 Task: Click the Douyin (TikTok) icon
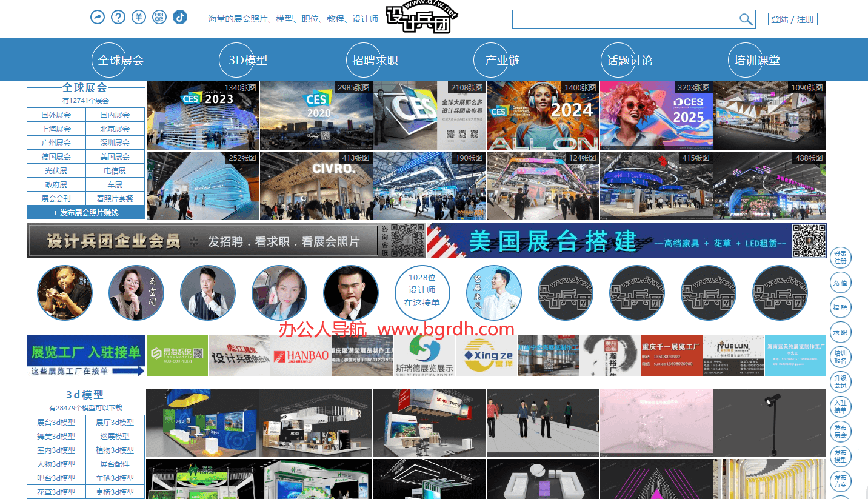(x=180, y=17)
